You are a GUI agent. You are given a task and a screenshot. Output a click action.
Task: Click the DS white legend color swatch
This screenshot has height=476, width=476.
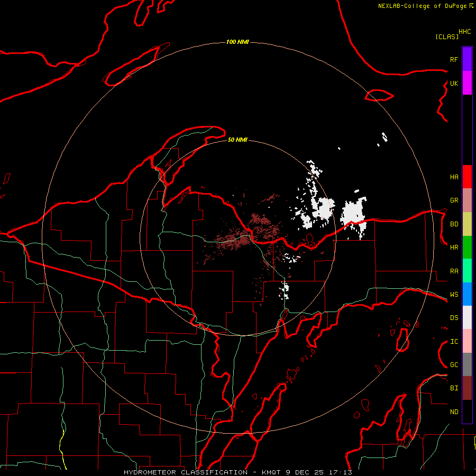467,317
